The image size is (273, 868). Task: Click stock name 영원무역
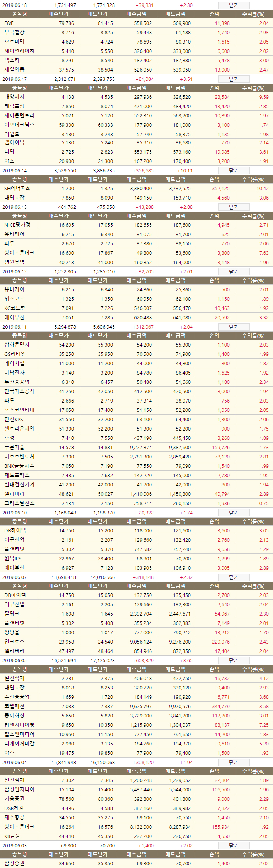pos(14,262)
